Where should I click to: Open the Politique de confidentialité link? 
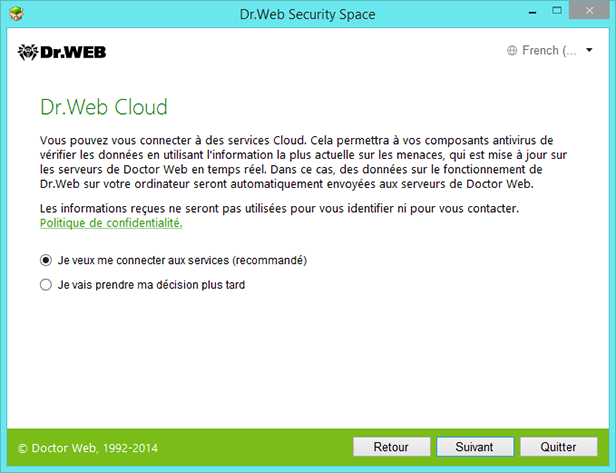pyautogui.click(x=111, y=223)
